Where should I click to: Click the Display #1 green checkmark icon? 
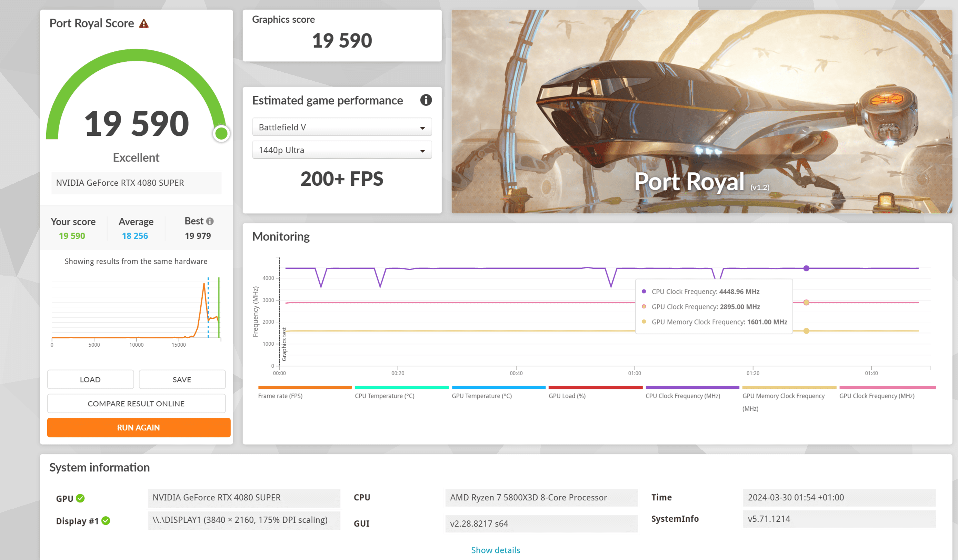(106, 520)
